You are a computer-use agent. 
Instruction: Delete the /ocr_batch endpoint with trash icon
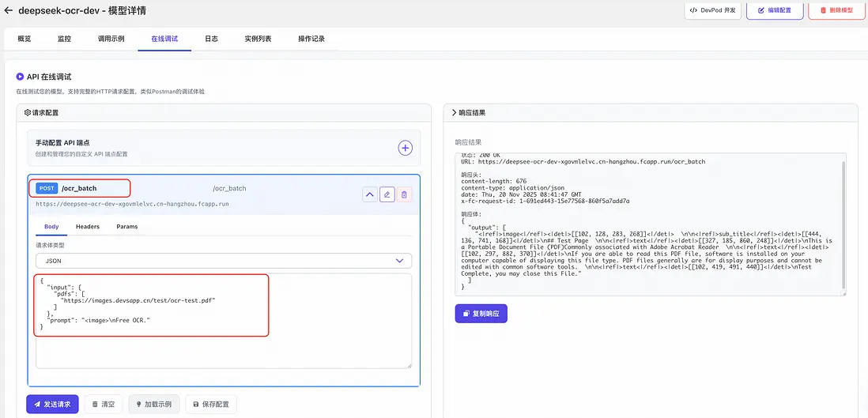click(x=404, y=194)
